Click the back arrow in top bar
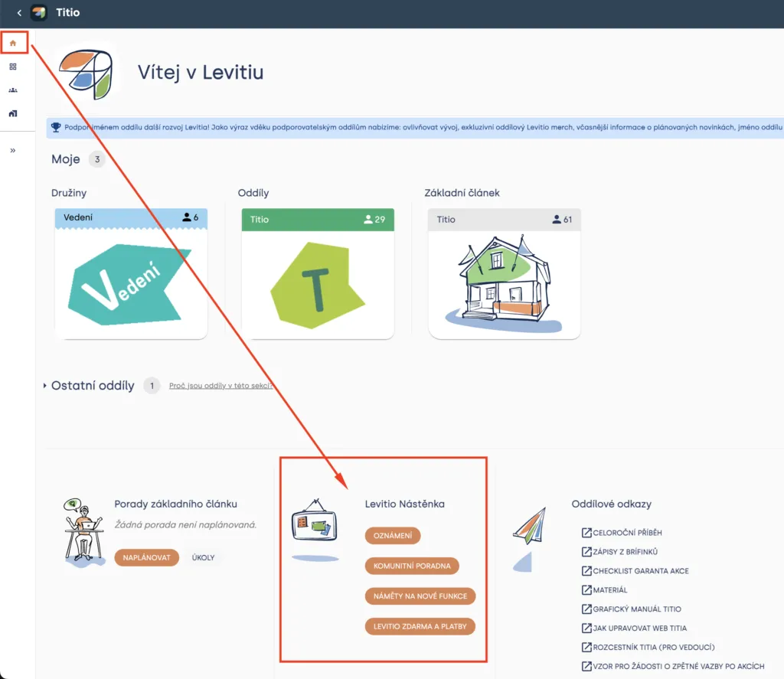The width and height of the screenshot is (784, 679). pos(19,12)
